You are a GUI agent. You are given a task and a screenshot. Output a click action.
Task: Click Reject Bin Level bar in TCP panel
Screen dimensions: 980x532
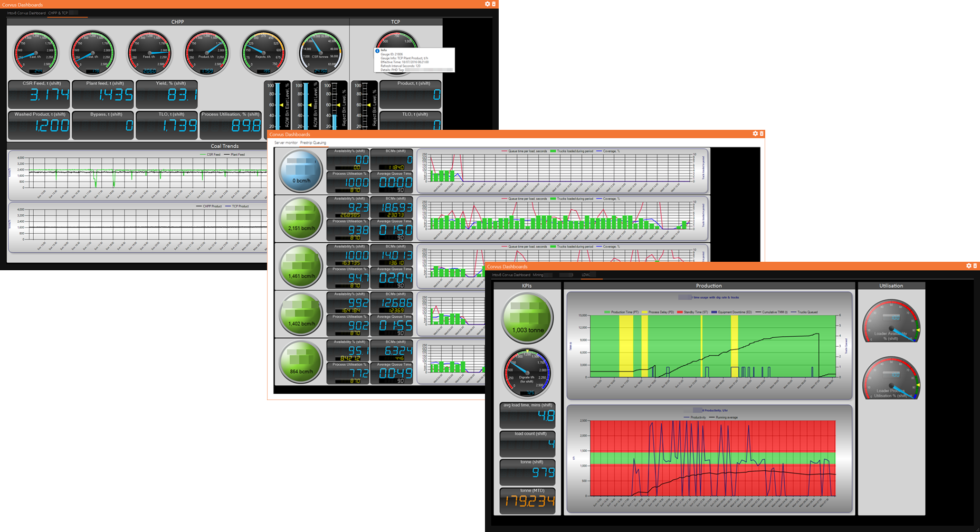(x=365, y=105)
